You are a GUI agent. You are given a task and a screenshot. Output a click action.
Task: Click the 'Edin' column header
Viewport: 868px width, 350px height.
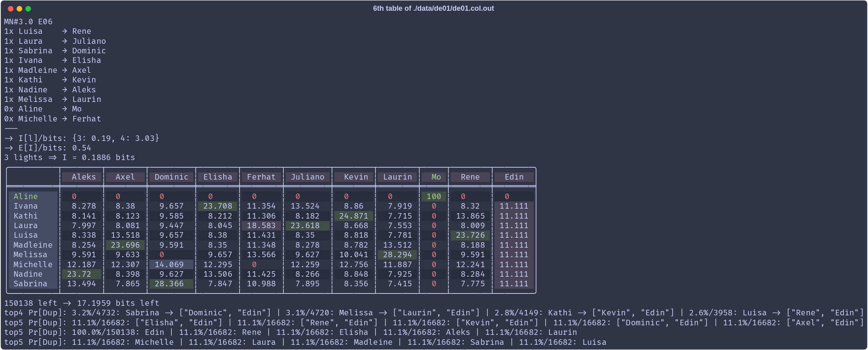514,177
